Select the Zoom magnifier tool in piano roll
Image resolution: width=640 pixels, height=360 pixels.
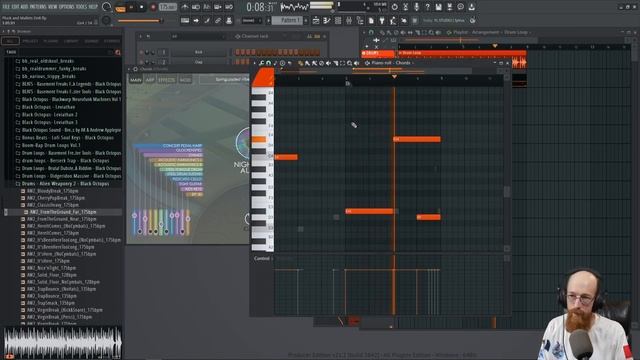point(349,63)
